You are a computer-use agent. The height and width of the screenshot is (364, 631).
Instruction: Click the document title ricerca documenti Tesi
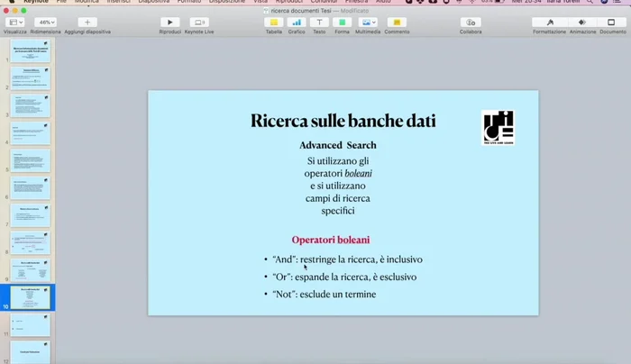(300, 11)
